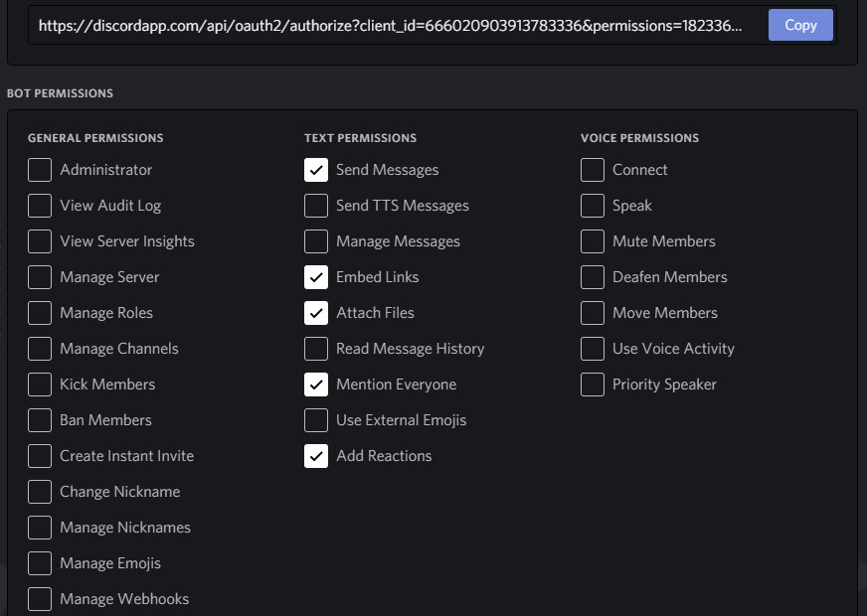Tick the Manage Messages checkbox
Image resolution: width=867 pixels, height=616 pixels.
pyautogui.click(x=316, y=241)
